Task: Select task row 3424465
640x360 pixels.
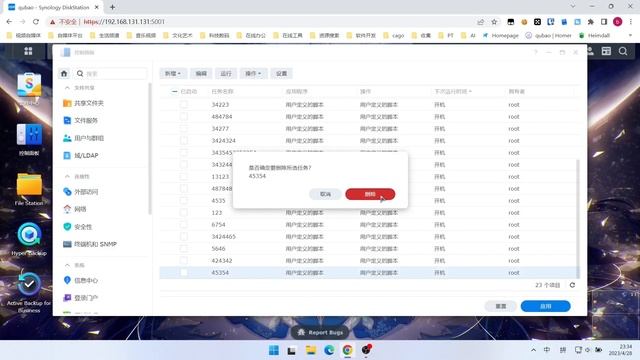Action: tap(369, 236)
